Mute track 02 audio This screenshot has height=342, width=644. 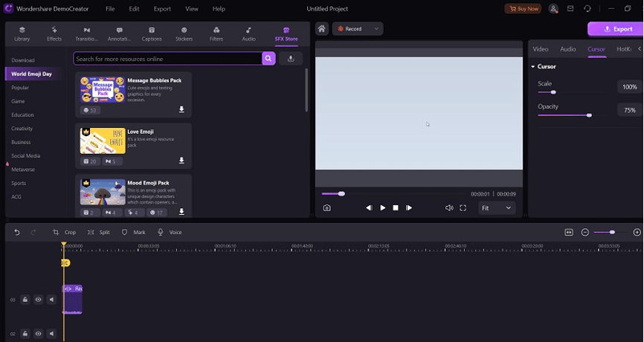point(51,334)
